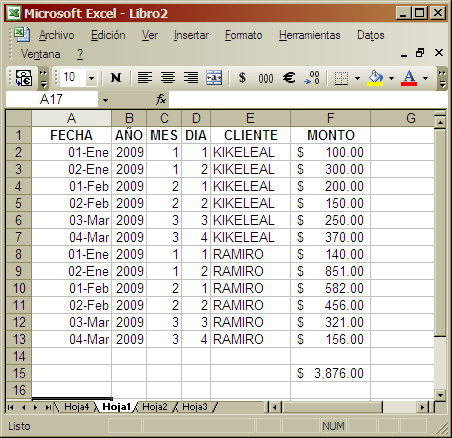
Task: Center cell text horizontally
Action: 168,78
